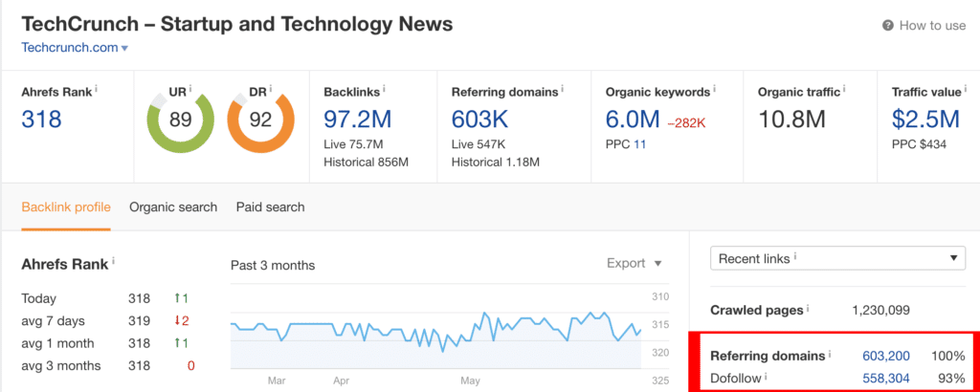Open the 603,200 referring domains link
The width and height of the screenshot is (980, 392).
[885, 357]
